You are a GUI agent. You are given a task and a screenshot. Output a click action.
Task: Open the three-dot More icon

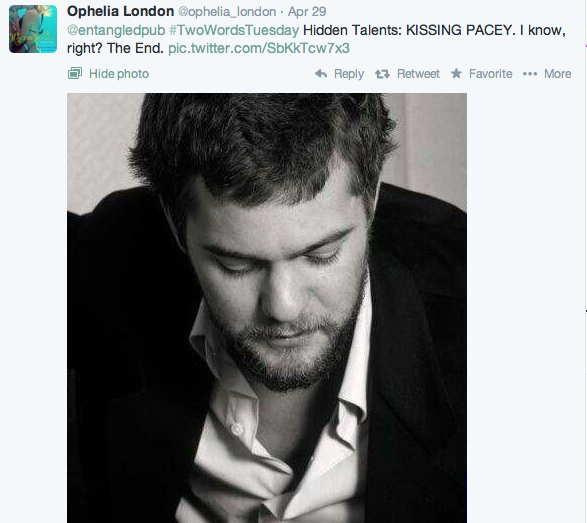click(x=530, y=74)
